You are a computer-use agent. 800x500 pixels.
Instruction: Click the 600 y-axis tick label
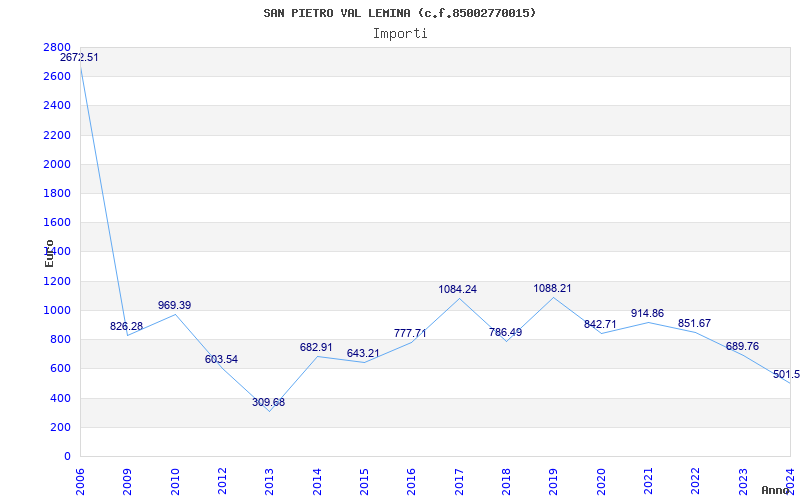click(x=60, y=369)
